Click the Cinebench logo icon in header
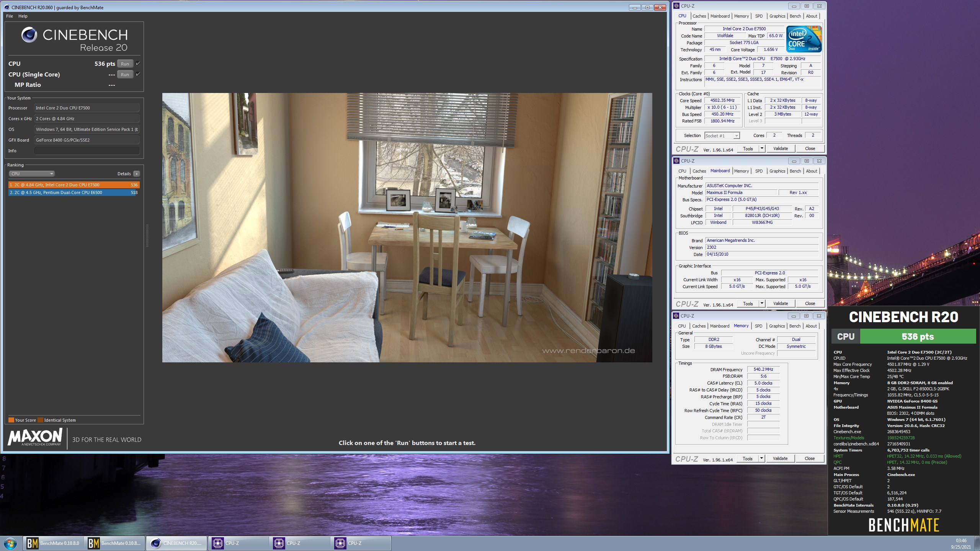The image size is (980, 551). pos(29,35)
